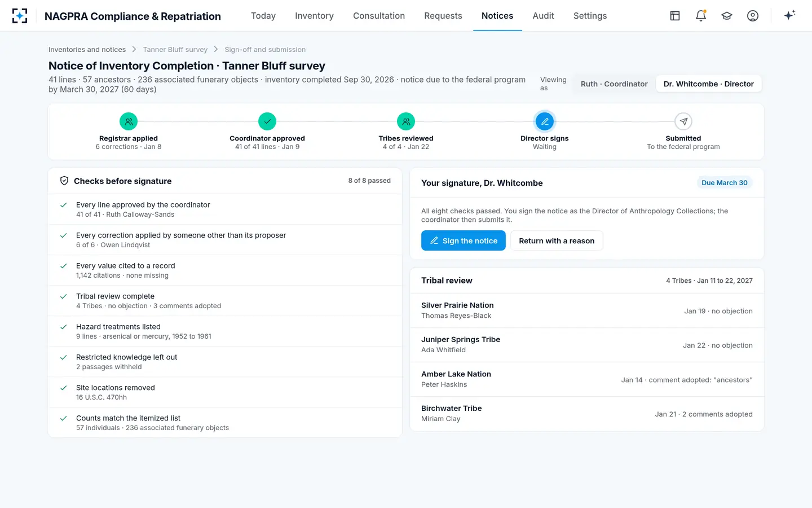The width and height of the screenshot is (812, 508).
Task: Click checkmark beside Restricted knowledge left out
Action: 64,357
